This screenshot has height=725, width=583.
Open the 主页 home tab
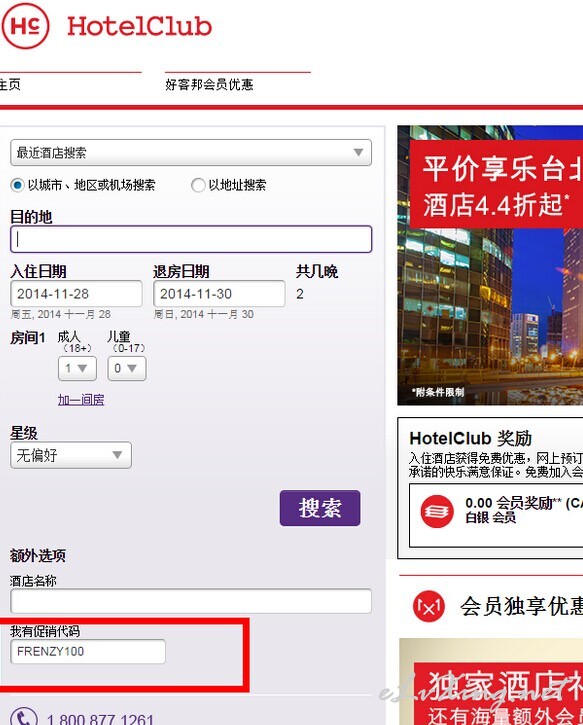coord(10,84)
